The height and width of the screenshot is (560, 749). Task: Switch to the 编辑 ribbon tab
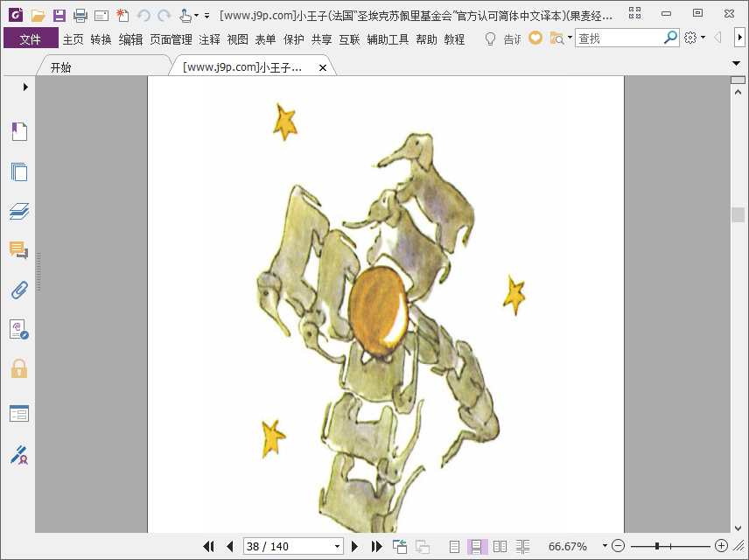pos(131,39)
